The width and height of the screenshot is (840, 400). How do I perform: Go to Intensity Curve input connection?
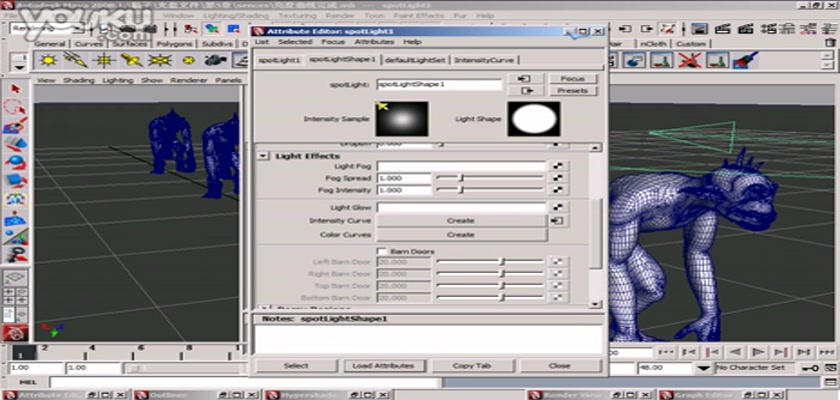pos(558,221)
